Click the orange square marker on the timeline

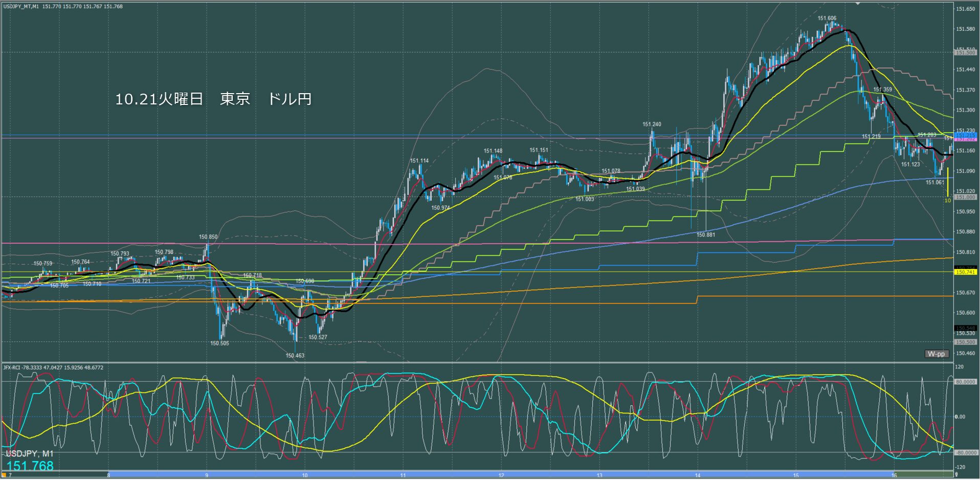coord(4,475)
